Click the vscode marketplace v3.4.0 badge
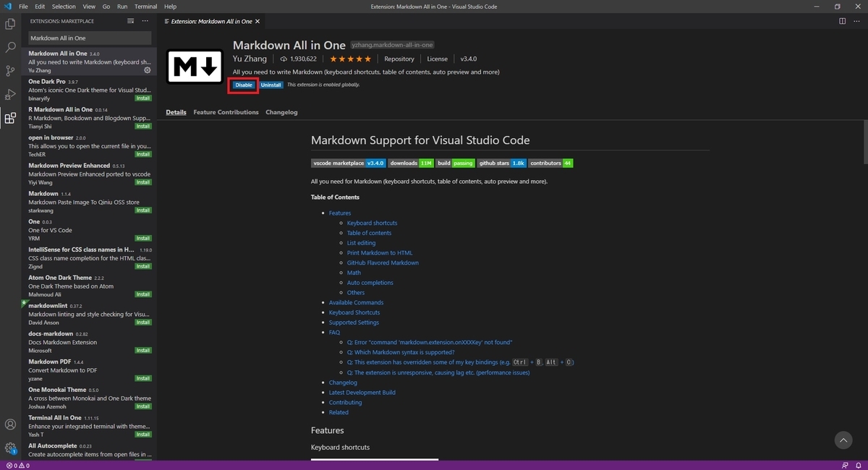 pyautogui.click(x=349, y=163)
